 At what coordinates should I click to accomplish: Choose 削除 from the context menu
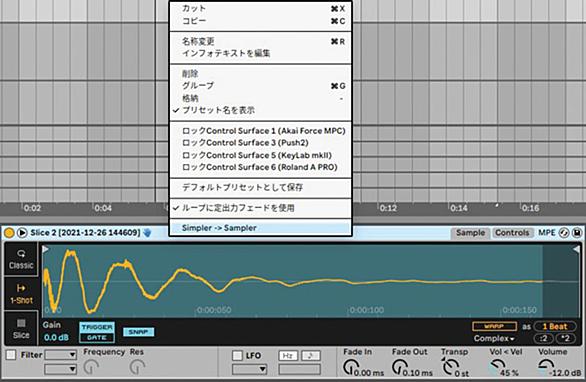260,73
